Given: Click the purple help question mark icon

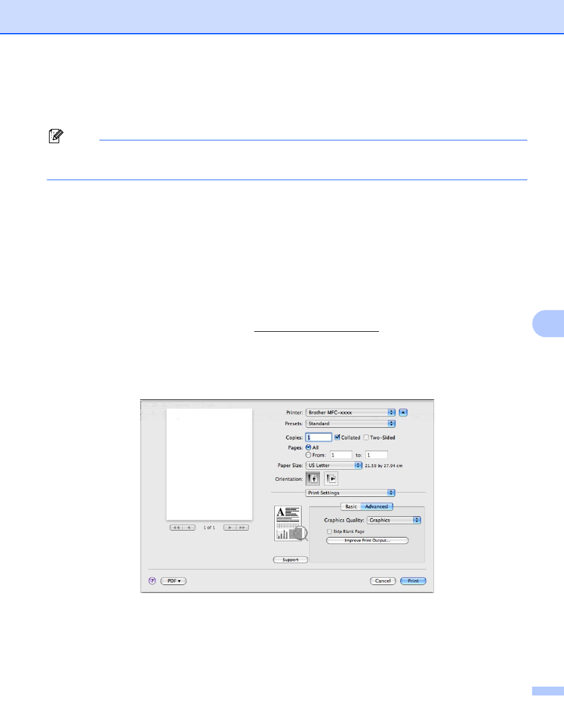Looking at the screenshot, I should pos(152,581).
